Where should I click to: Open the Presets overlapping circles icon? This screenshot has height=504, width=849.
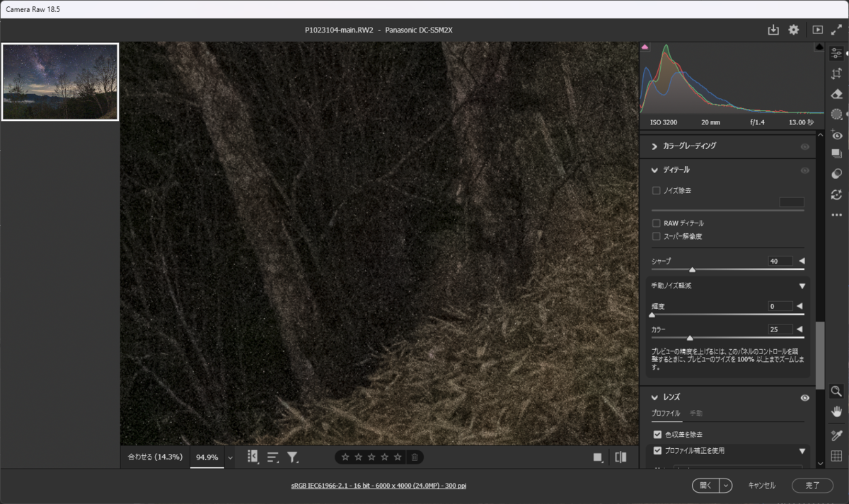click(x=836, y=174)
